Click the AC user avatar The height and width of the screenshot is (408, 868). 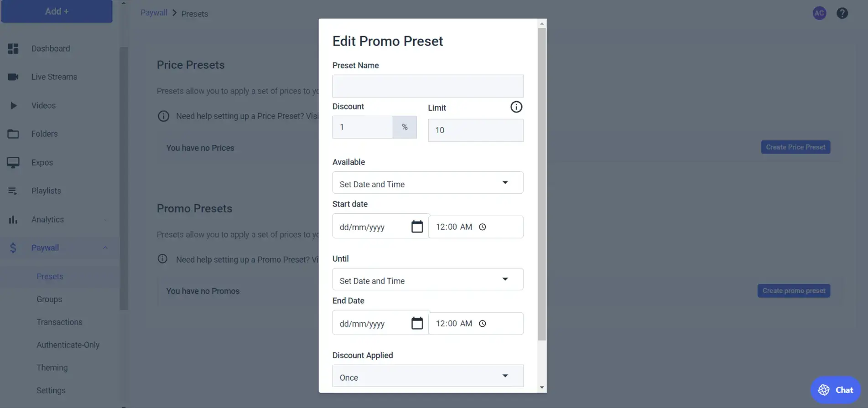click(819, 13)
